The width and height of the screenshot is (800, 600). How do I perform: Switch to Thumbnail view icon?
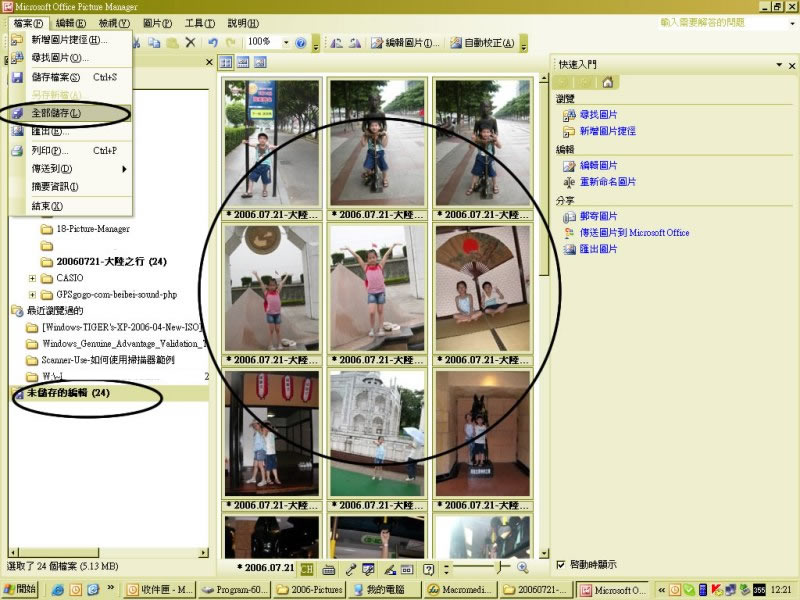click(226, 63)
